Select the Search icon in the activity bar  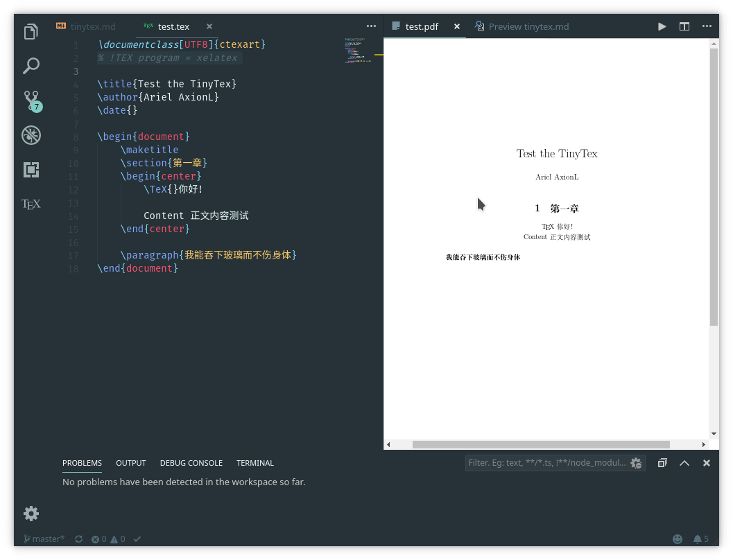click(31, 65)
